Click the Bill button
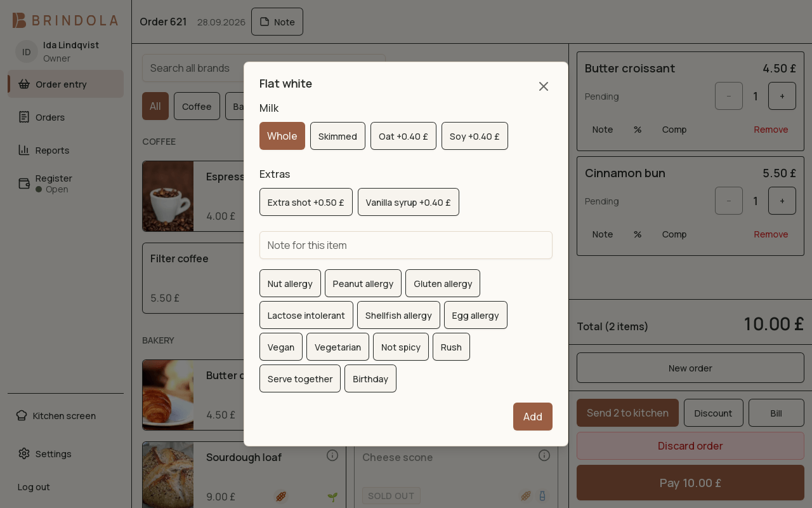This screenshot has width=812, height=508. pos(776,413)
